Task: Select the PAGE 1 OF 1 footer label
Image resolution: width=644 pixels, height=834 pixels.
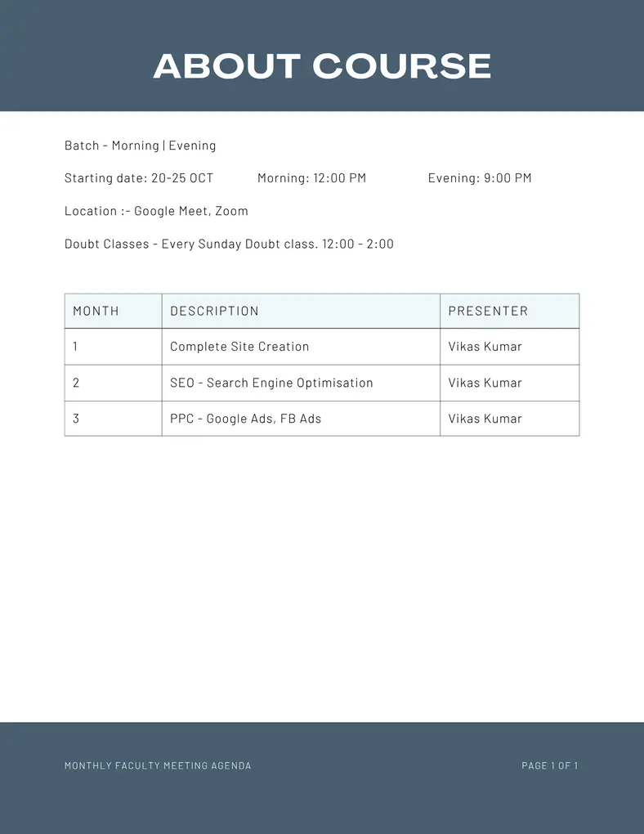Action: 549,766
